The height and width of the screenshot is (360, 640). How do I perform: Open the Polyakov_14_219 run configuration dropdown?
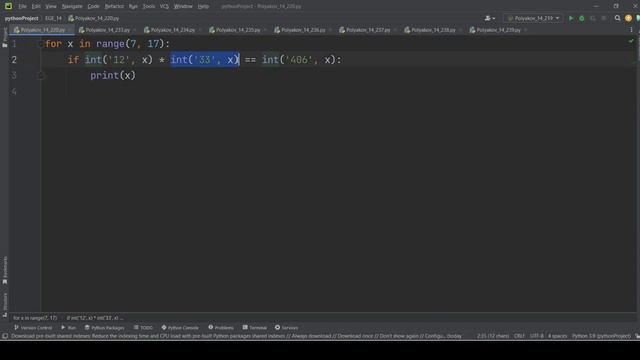point(533,18)
